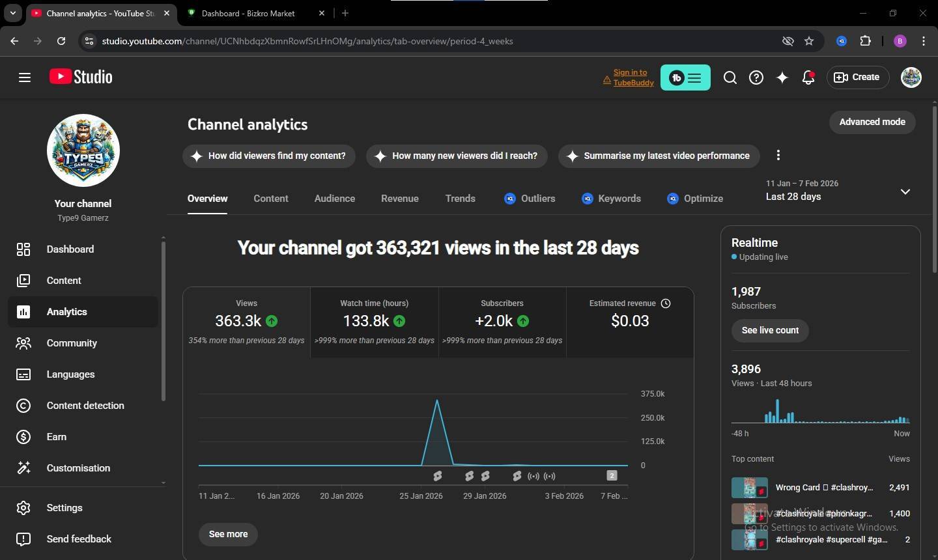Click the TubeBuddy menu button
The image size is (938, 560).
click(x=685, y=77)
